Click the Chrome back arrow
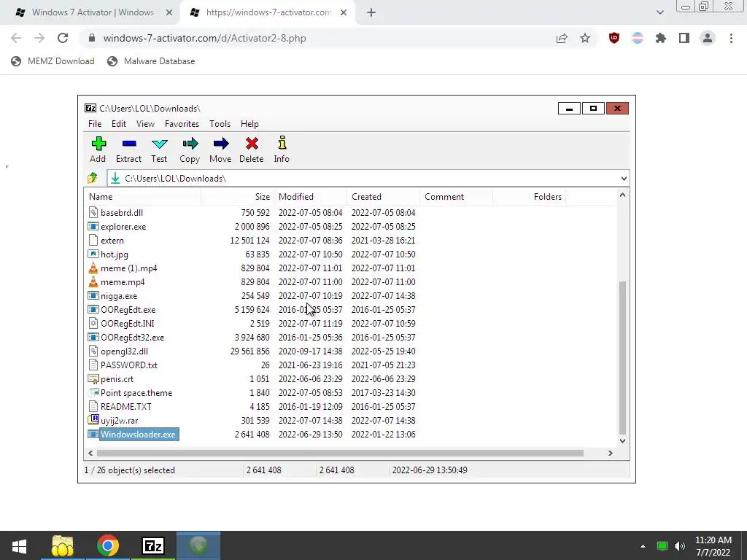 (x=16, y=38)
